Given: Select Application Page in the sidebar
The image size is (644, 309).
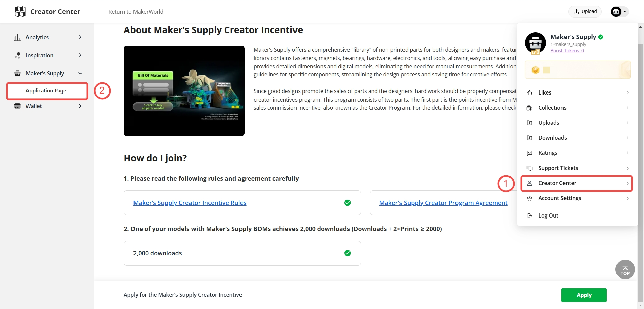Looking at the screenshot, I should [x=47, y=91].
